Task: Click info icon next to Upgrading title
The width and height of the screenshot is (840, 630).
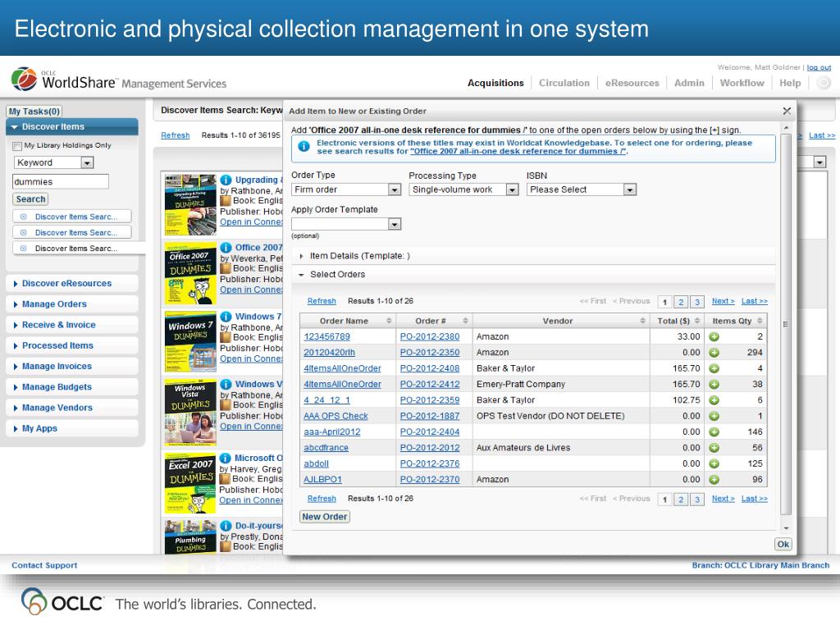Action: [226, 180]
